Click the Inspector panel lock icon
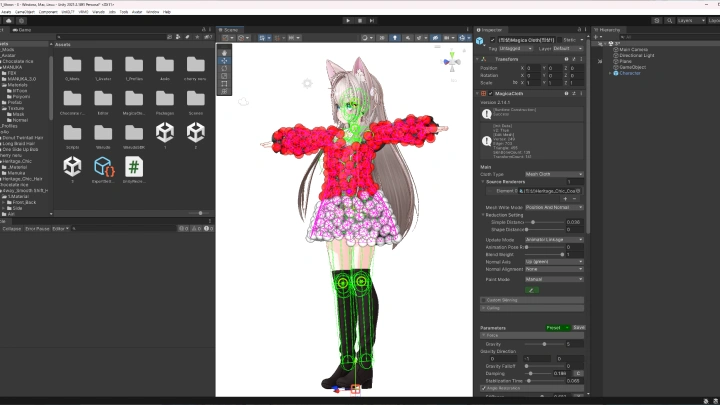 (x=579, y=29)
